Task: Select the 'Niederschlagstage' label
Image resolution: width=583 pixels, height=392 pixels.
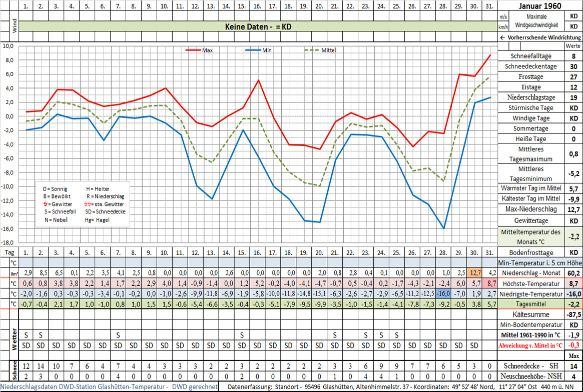Action: point(531,97)
